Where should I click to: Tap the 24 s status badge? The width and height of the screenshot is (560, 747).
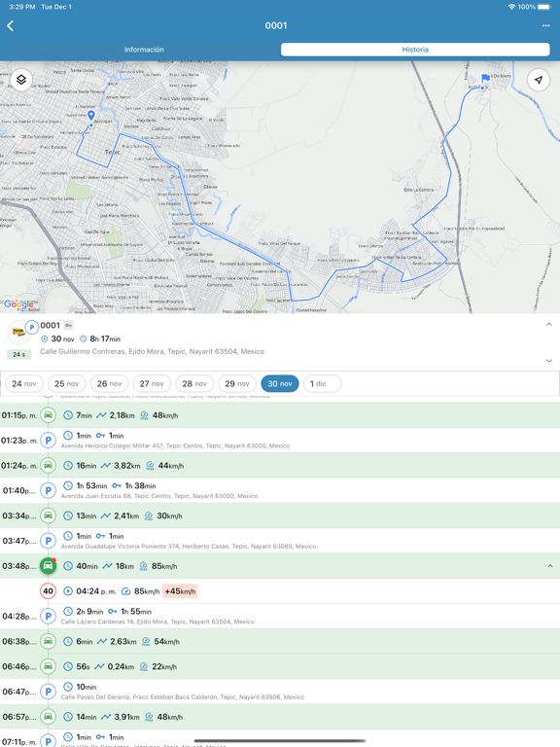(x=19, y=354)
